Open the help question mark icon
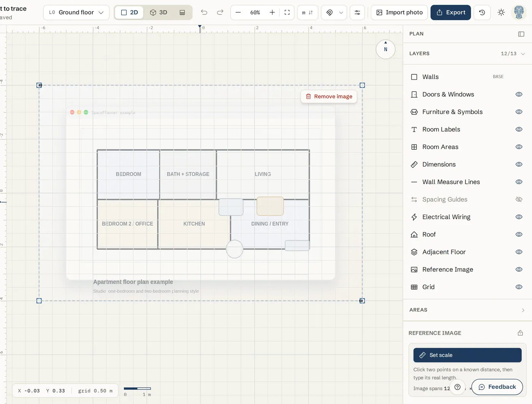This screenshot has width=532, height=404. point(458,387)
